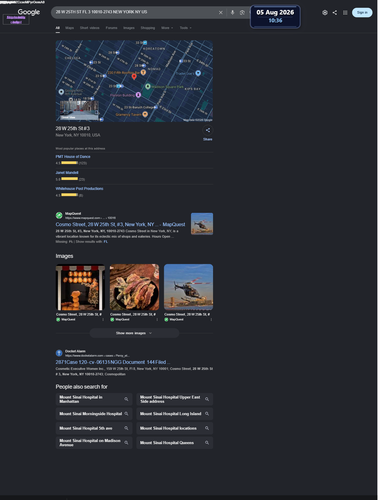Click search icon for Mount Sinai Hospital 5th ave
The height and width of the screenshot is (500, 382).
126,428
